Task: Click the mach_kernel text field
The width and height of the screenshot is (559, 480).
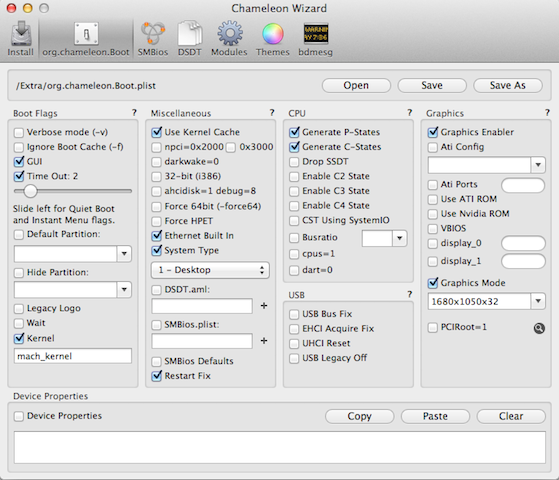Action: coord(73,356)
